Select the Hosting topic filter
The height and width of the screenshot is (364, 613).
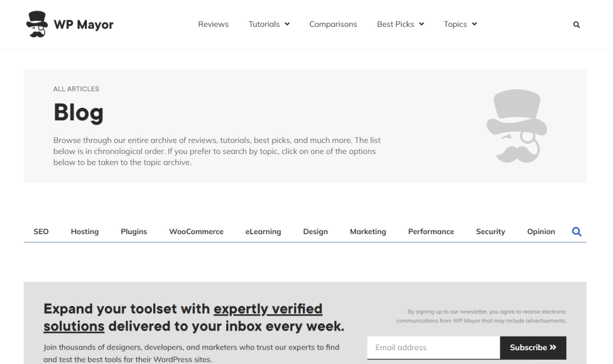coord(84,231)
